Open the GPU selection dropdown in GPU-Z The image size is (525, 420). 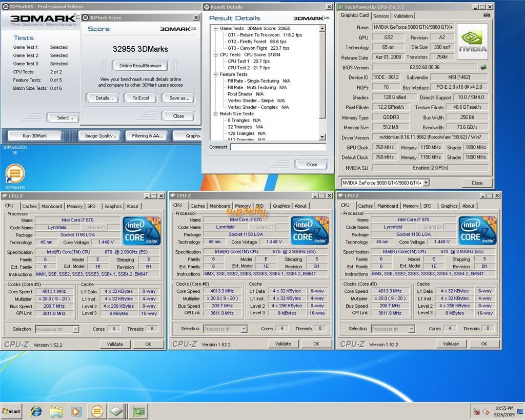(x=426, y=183)
